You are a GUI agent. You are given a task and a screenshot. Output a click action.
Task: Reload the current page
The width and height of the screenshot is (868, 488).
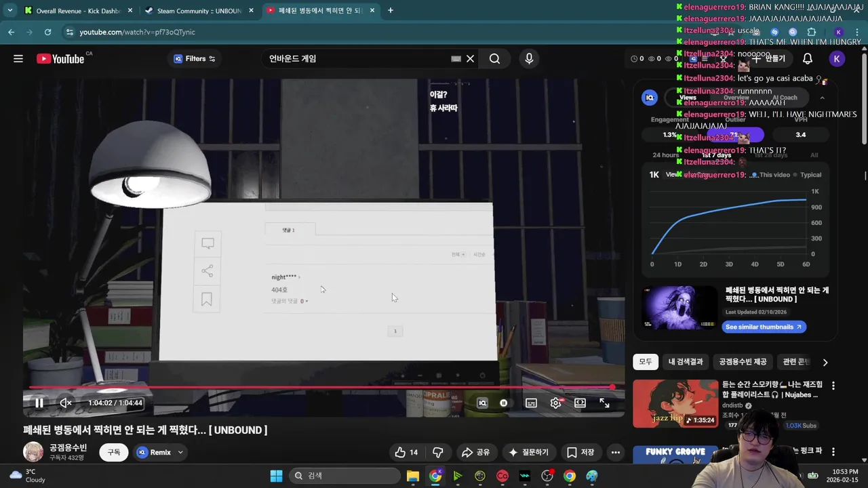[47, 32]
